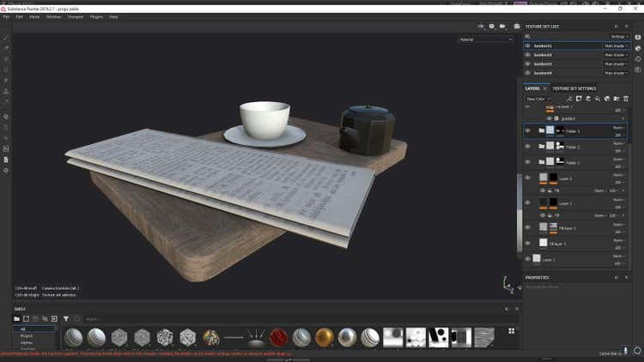Open the File menu
Screen dimensions: 644x362
6,17
